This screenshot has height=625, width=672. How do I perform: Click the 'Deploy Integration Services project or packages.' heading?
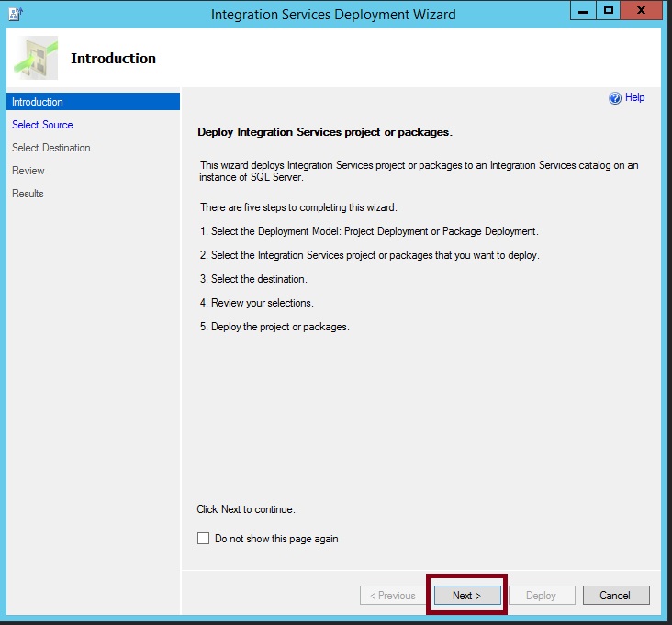(x=325, y=132)
